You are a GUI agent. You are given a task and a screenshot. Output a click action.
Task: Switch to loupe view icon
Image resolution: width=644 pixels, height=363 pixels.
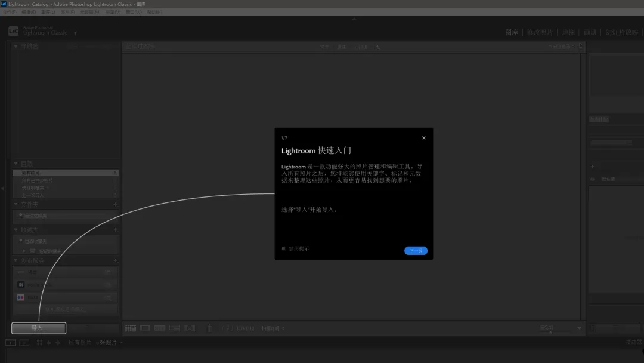tap(145, 328)
